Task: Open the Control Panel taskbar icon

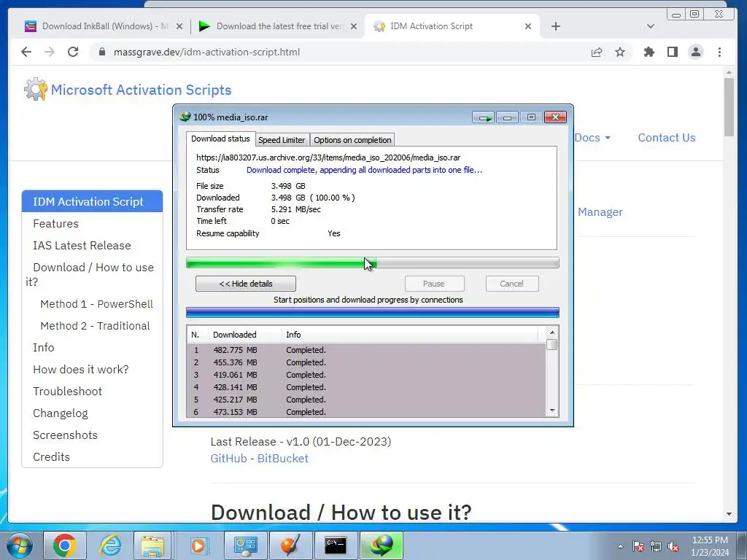Action: (x=245, y=545)
